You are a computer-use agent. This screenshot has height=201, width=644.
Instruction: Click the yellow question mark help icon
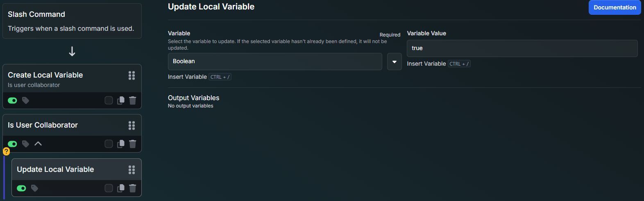[6, 151]
